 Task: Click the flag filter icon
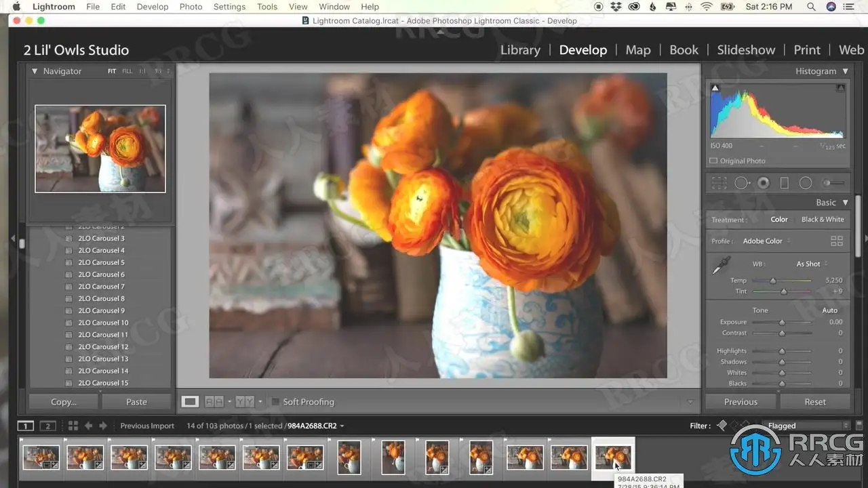click(722, 426)
